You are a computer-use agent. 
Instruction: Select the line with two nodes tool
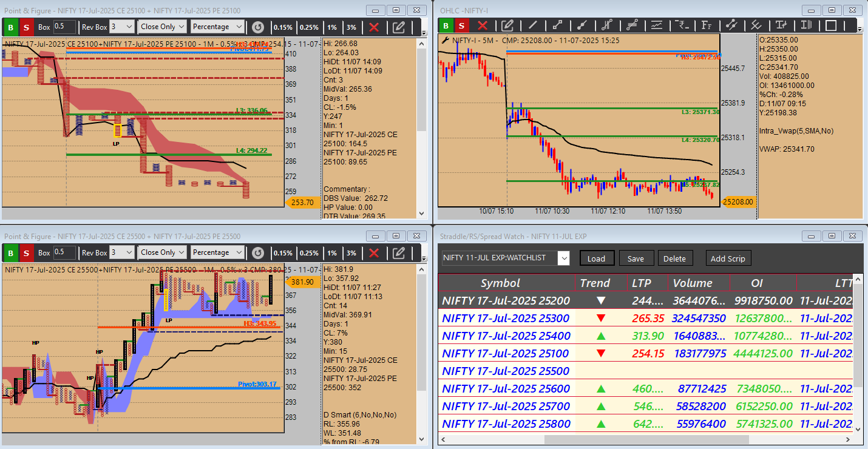tap(731, 25)
